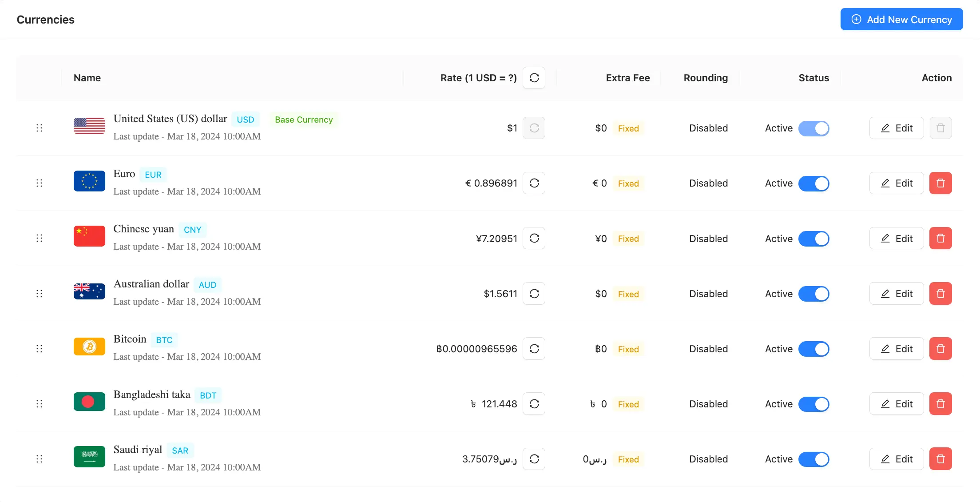This screenshot has height=502, width=980.
Task: Delete the Bitcoin currency
Action: tap(940, 349)
